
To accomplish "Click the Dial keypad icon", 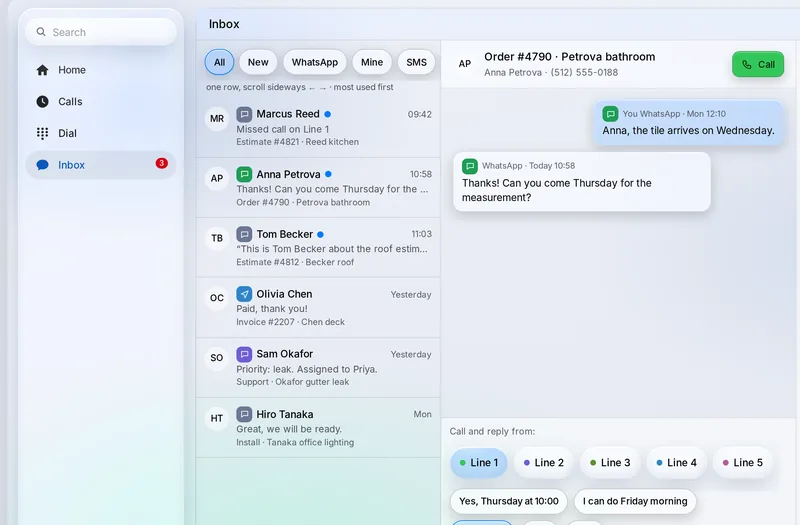I will pyautogui.click(x=42, y=133).
